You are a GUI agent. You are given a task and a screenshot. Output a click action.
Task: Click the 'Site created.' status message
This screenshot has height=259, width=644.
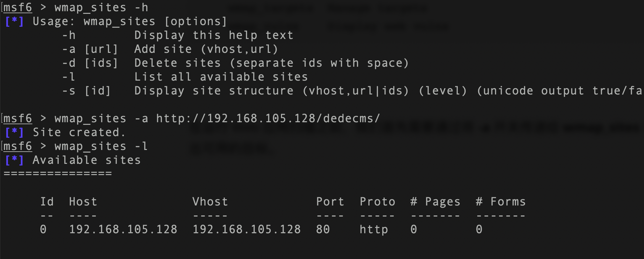tap(79, 132)
